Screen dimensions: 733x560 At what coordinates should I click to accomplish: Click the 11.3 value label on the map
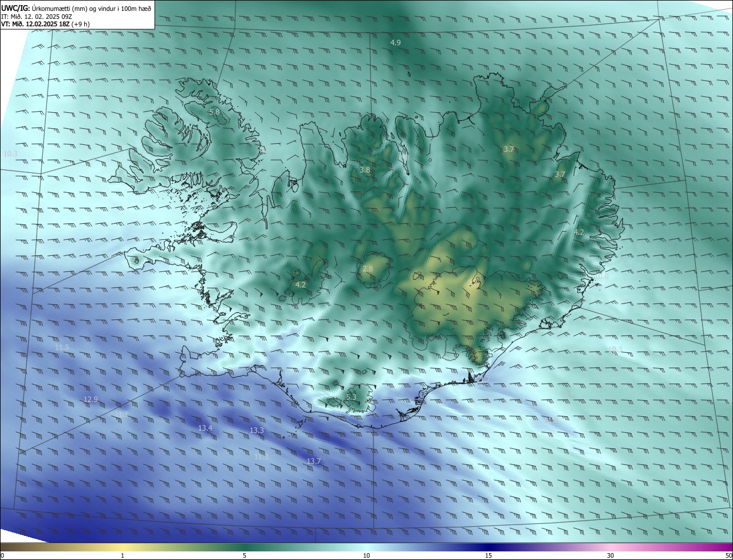261,456
